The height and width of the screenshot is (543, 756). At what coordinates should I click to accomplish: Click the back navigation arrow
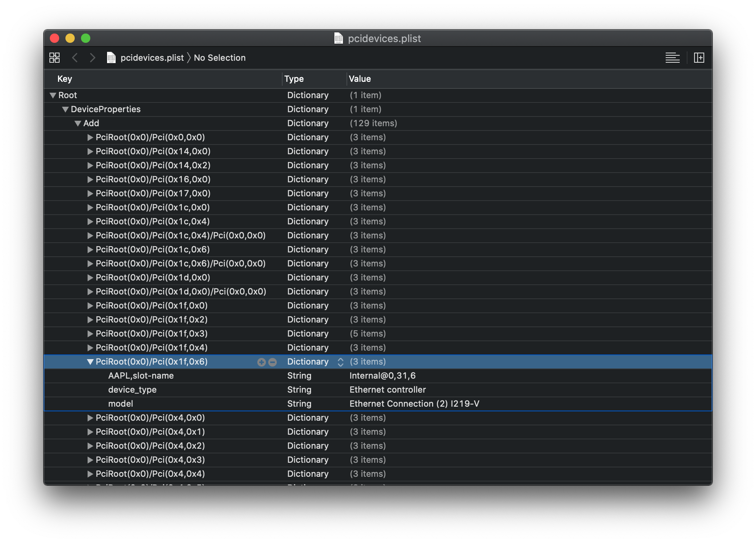click(75, 57)
